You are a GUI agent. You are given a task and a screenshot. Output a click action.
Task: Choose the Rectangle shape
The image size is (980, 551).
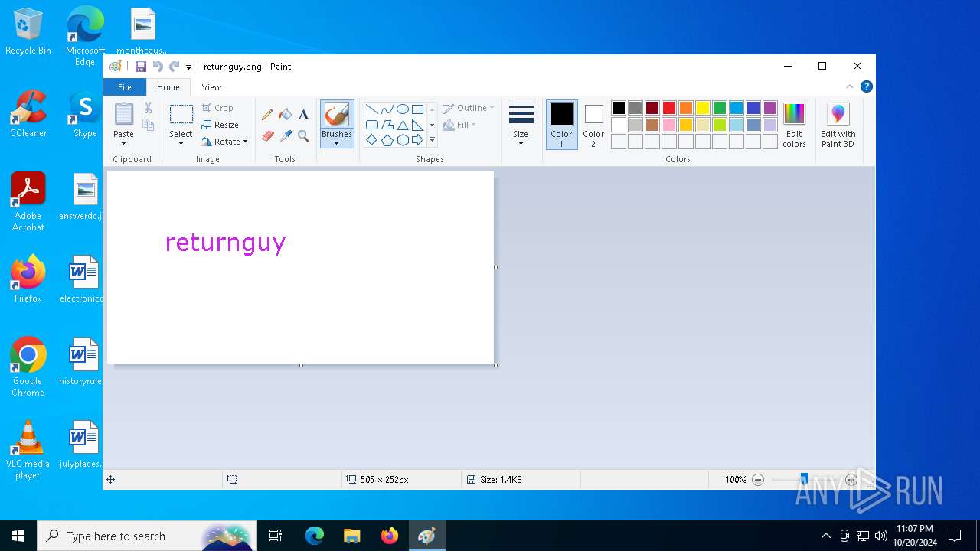(x=417, y=109)
